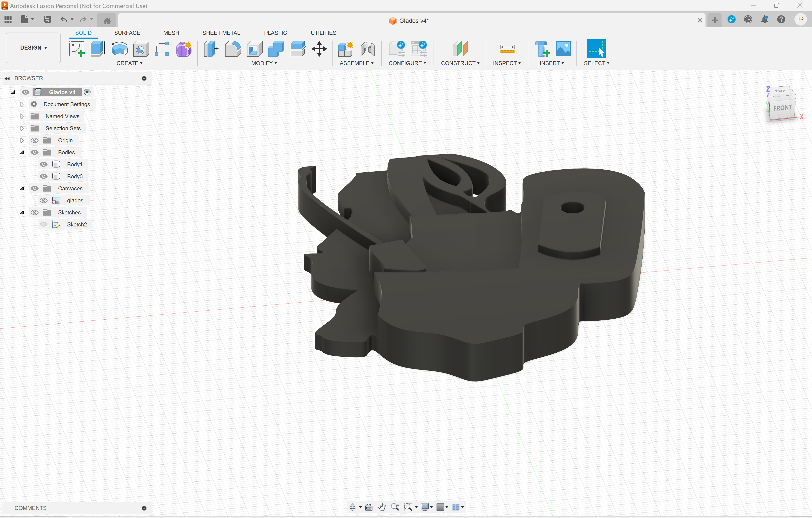Click the Insert Canvas image icon

click(x=563, y=49)
